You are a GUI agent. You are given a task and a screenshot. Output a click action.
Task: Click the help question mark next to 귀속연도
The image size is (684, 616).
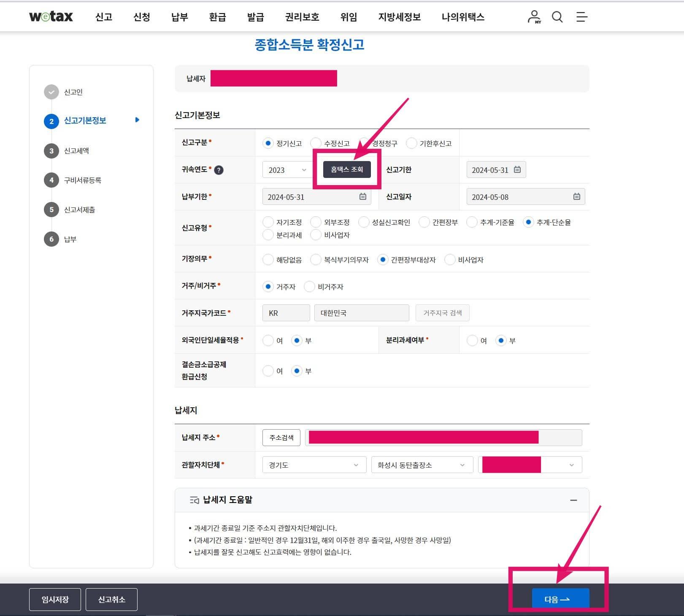[x=219, y=170]
